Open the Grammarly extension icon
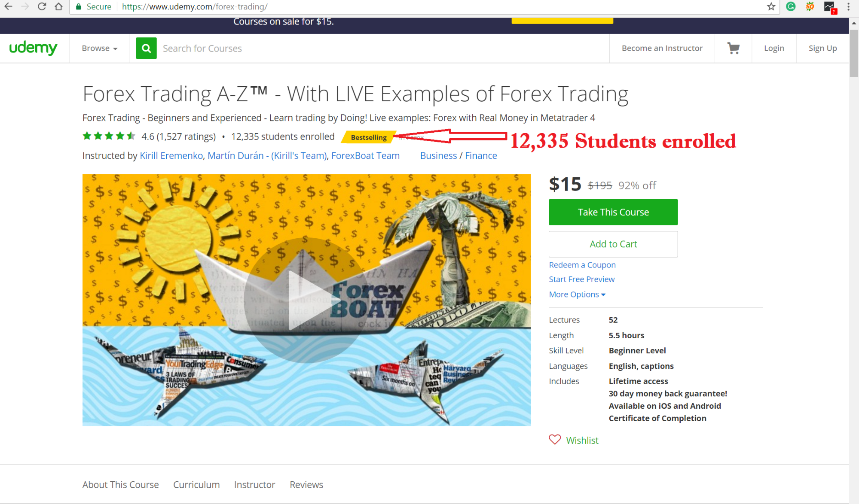The width and height of the screenshot is (859, 504). (791, 6)
